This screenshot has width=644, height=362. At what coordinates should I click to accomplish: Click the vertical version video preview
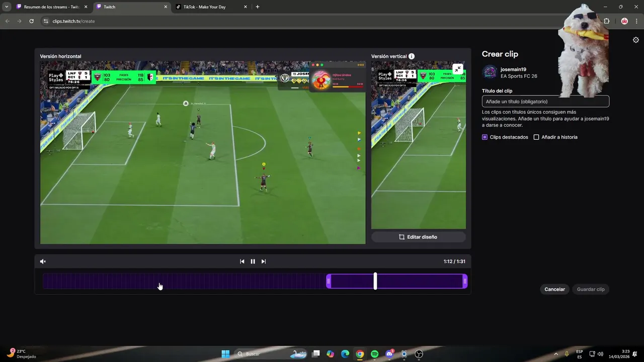click(419, 145)
